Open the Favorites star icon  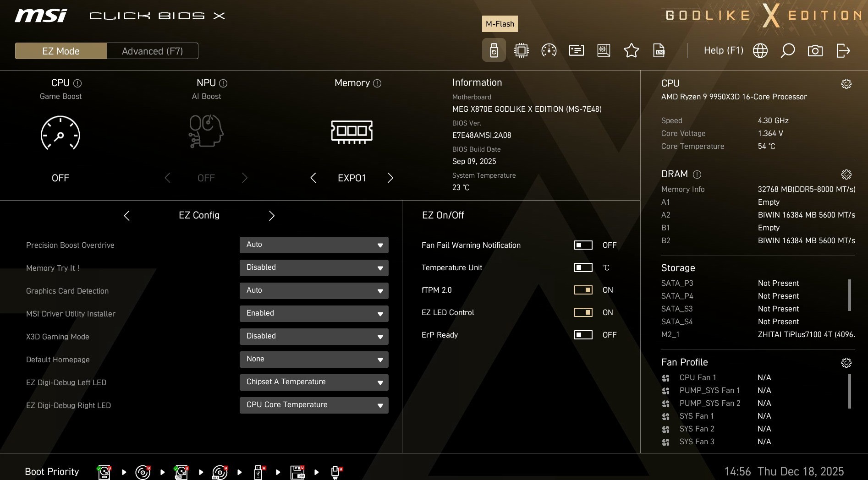(631, 50)
